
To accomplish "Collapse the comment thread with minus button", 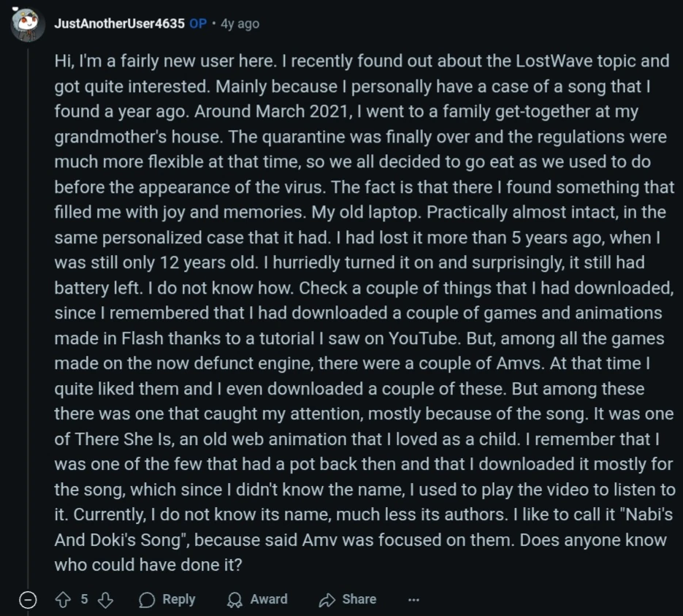I will 28,600.
